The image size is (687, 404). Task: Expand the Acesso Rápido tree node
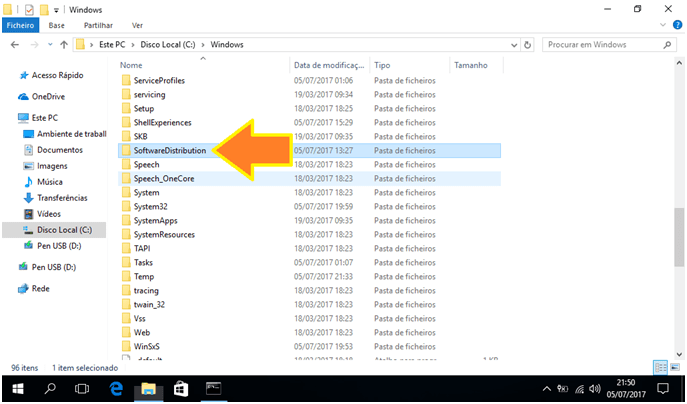click(10, 76)
